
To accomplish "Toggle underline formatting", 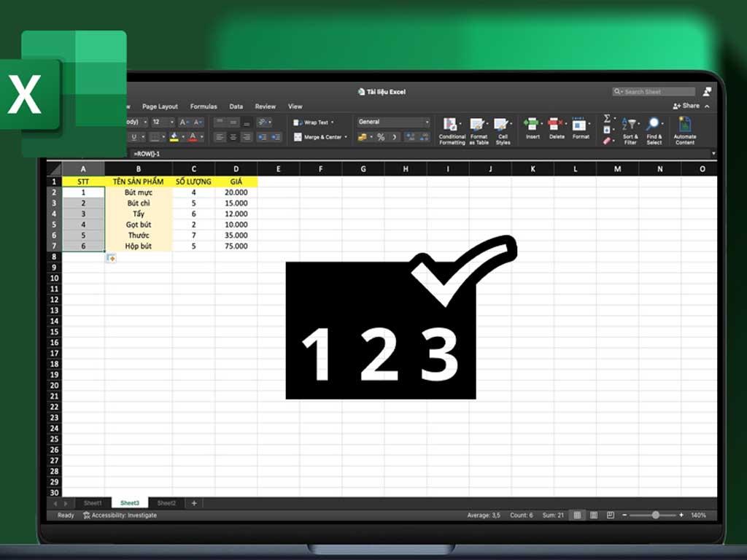I will point(134,136).
